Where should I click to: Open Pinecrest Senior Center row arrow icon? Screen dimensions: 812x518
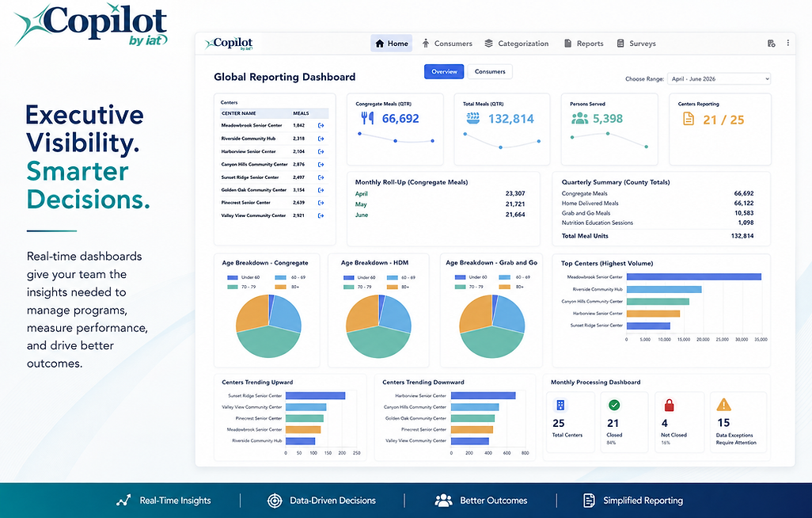tap(321, 203)
